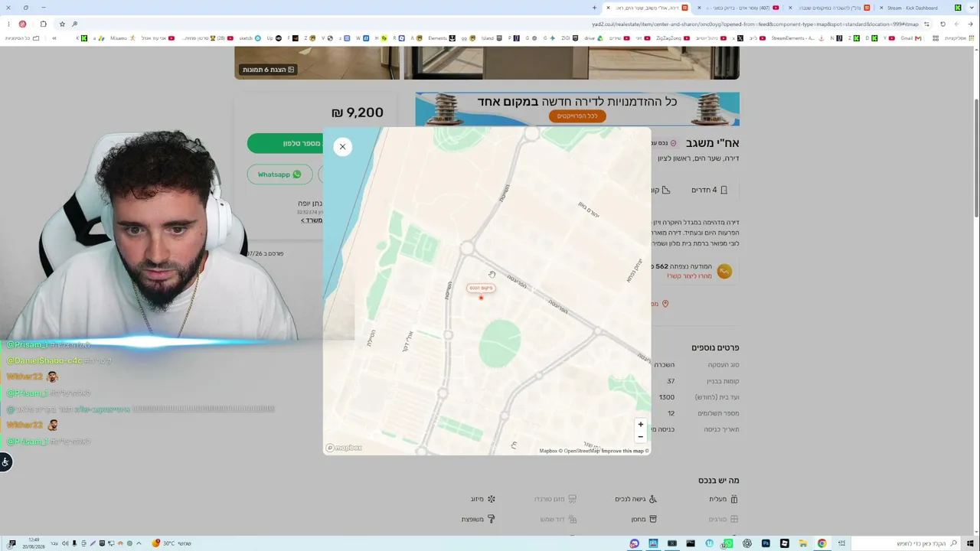Click the apartment price 9,200 ₪
Screen dimensions: 980x551
click(358, 112)
